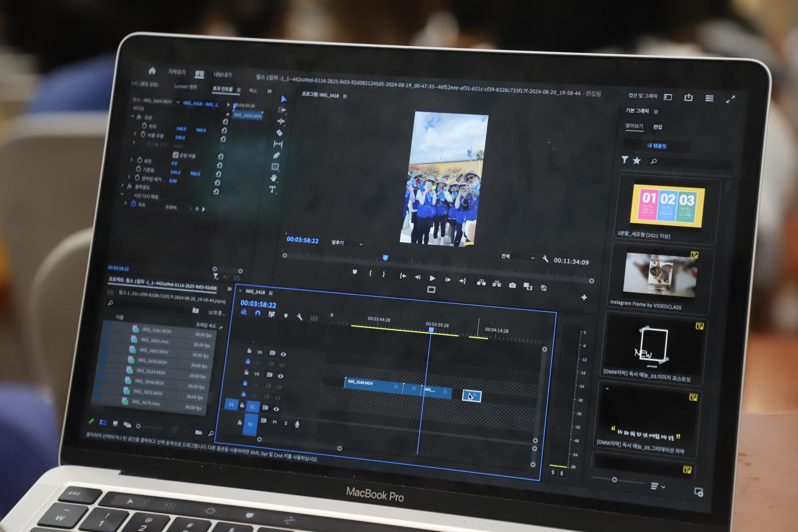Step back one frame

pyautogui.click(x=418, y=277)
